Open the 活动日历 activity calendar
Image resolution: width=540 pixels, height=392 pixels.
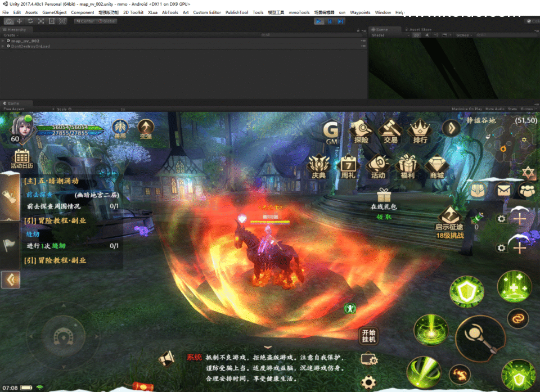[22, 159]
